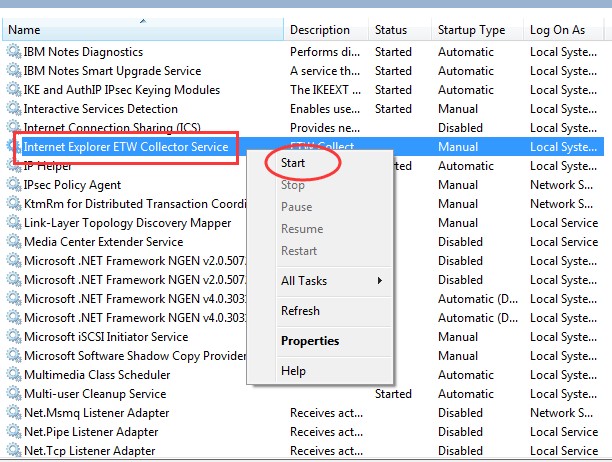The image size is (612, 462).
Task: Sort by the Log On As column header
Action: click(x=563, y=30)
